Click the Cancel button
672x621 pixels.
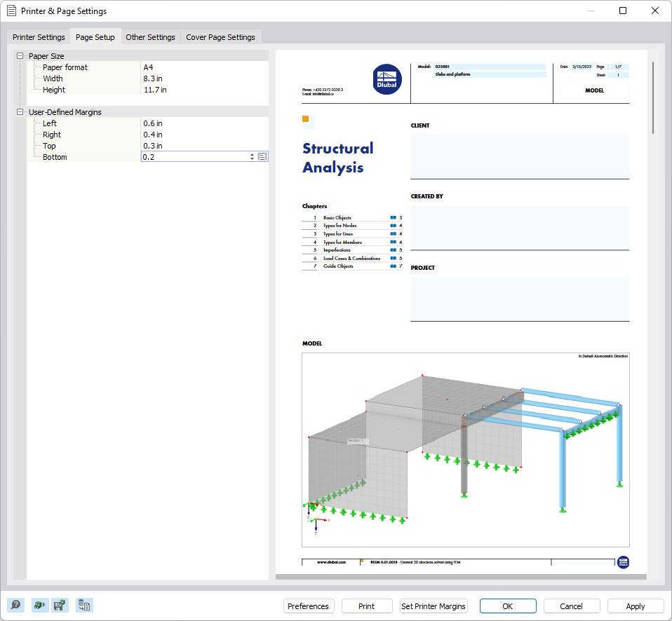tap(571, 606)
